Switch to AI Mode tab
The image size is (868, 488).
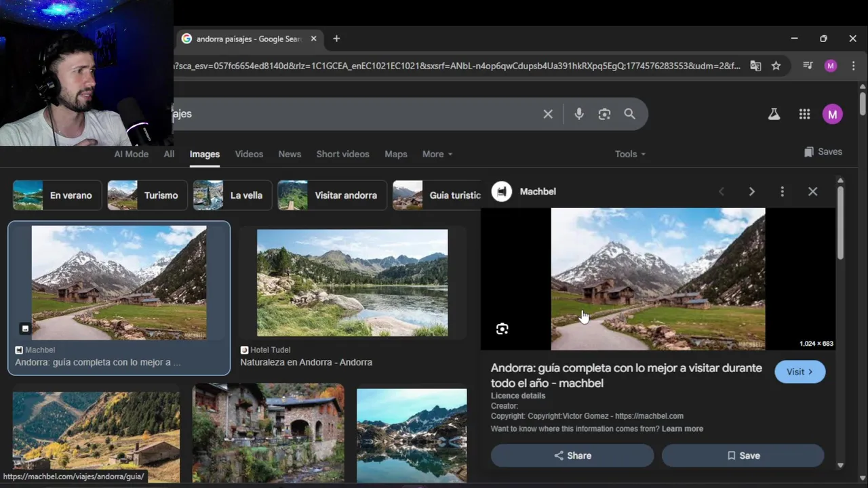[x=131, y=154]
